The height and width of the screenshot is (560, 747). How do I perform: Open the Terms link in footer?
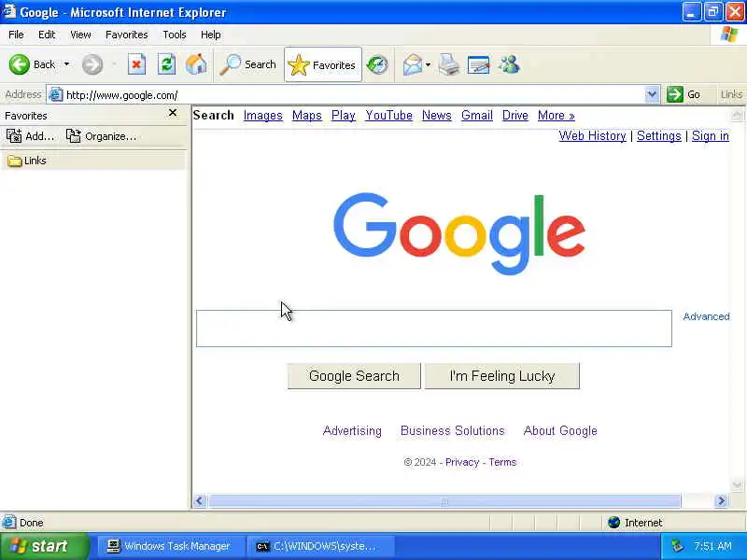point(502,462)
